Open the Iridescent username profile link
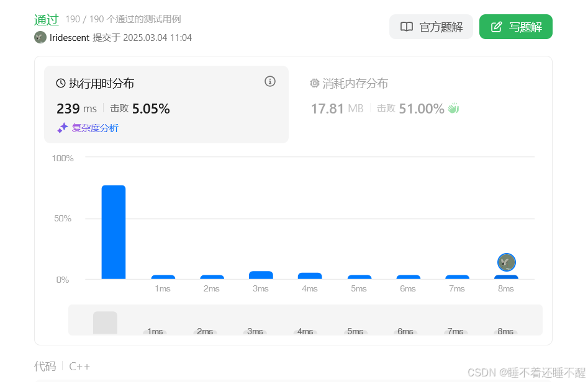Viewport: 588px width, 382px height. (70, 38)
